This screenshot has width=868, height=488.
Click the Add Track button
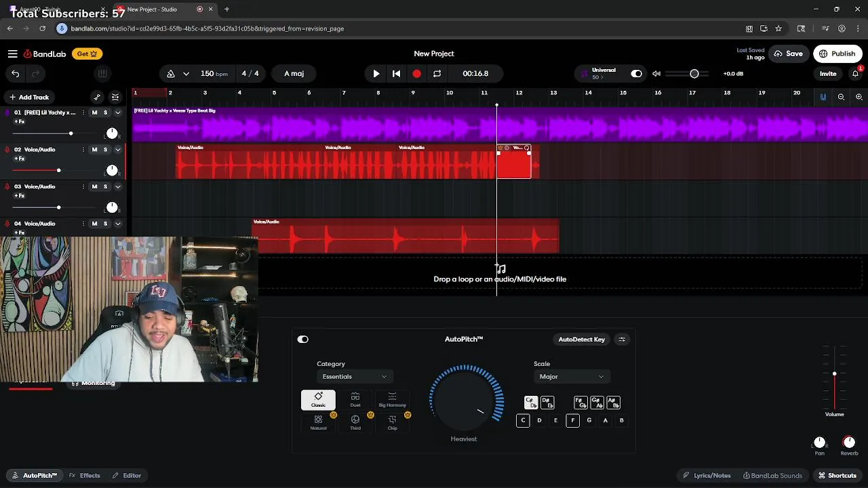coord(28,97)
